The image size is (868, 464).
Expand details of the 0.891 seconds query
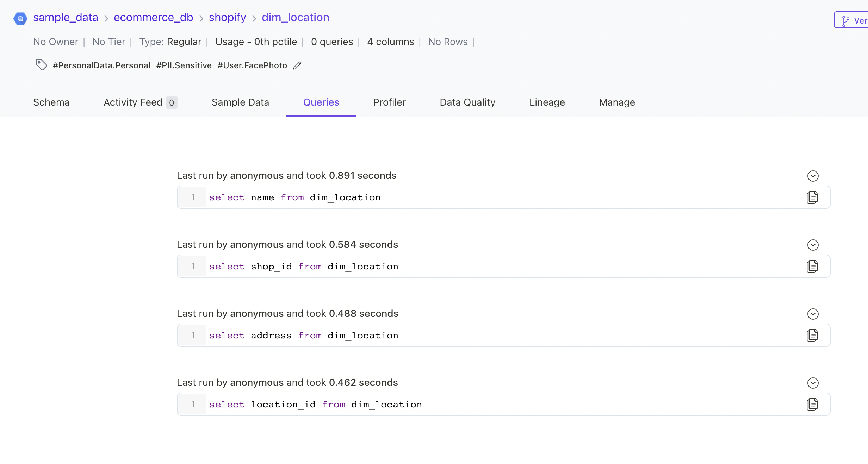(x=813, y=176)
